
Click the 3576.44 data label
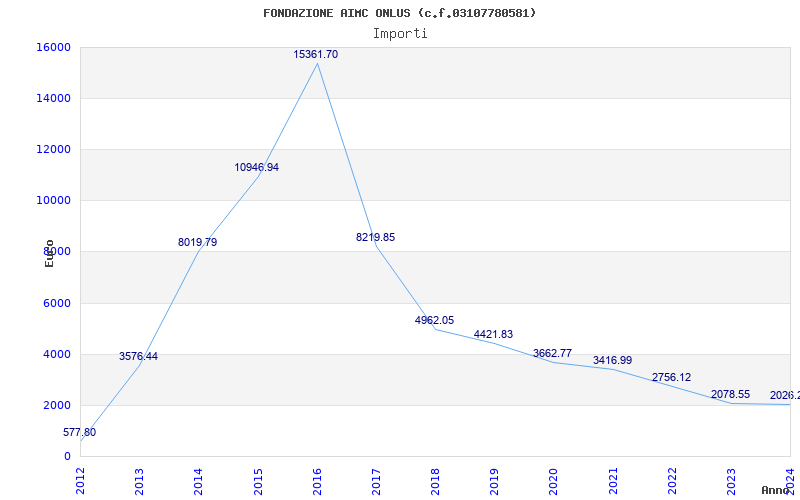138,357
